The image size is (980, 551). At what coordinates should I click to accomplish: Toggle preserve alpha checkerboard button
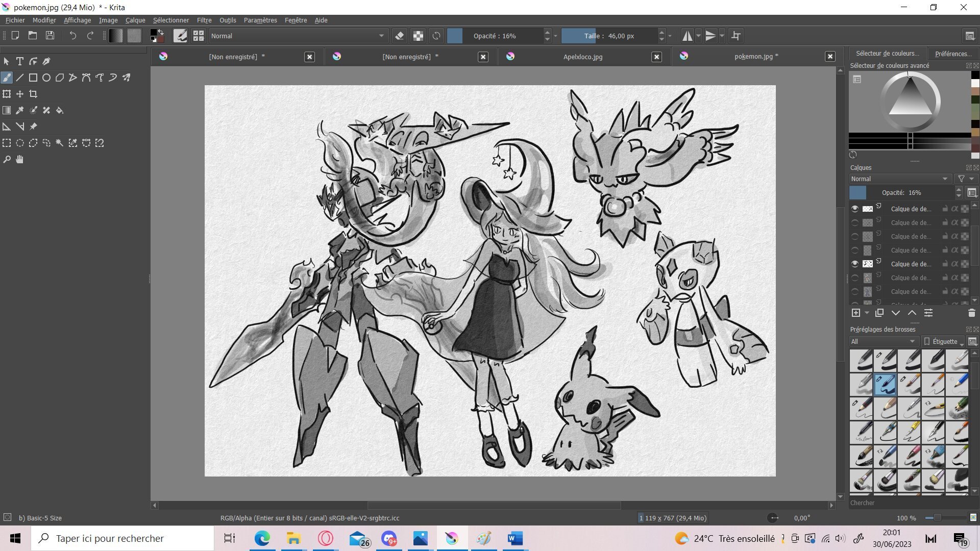pyautogui.click(x=418, y=36)
